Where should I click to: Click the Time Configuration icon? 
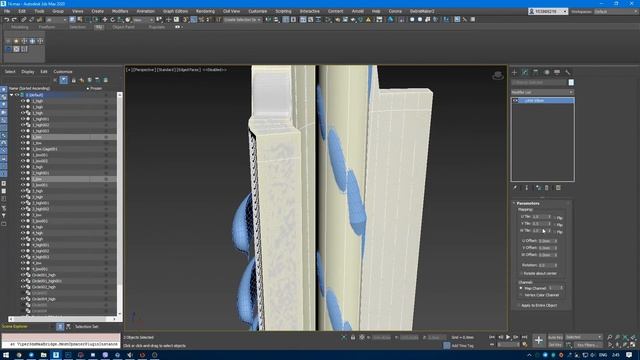pyautogui.click(x=524, y=345)
